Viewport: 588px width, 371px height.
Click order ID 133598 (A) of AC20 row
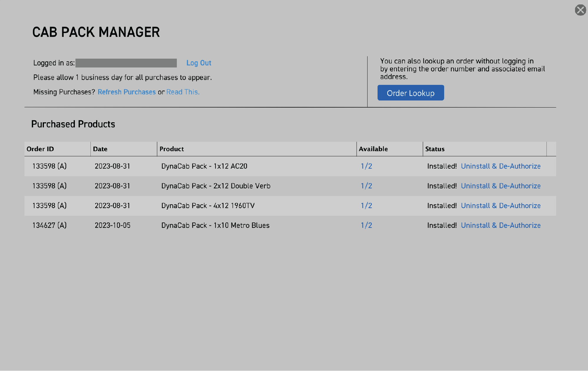click(50, 166)
